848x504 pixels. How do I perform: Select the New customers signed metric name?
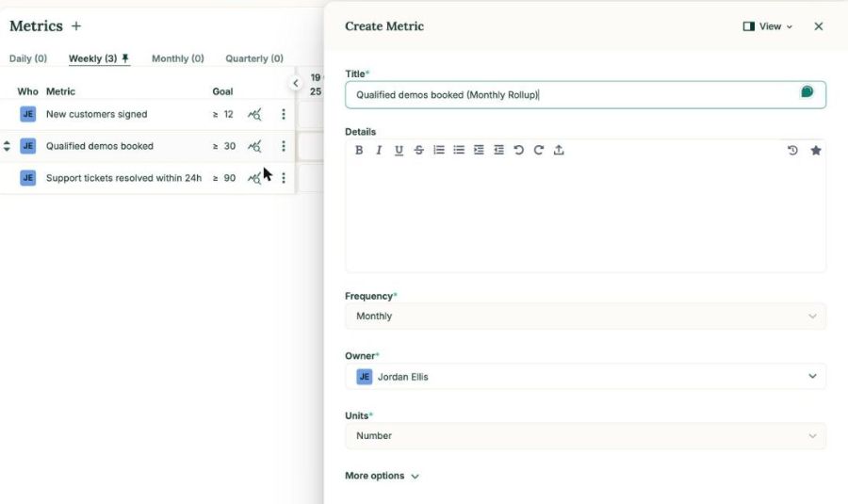(96, 114)
